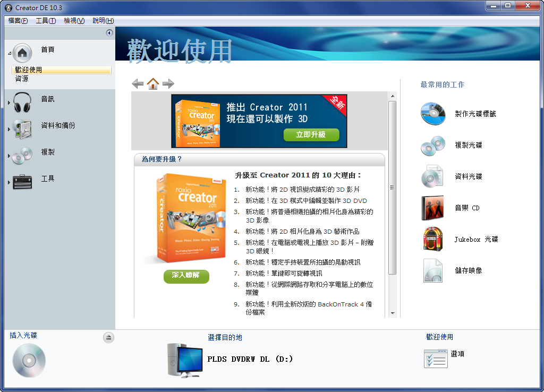544x392 pixels.
Task: Close the Creator DE window
Action: point(528,5)
